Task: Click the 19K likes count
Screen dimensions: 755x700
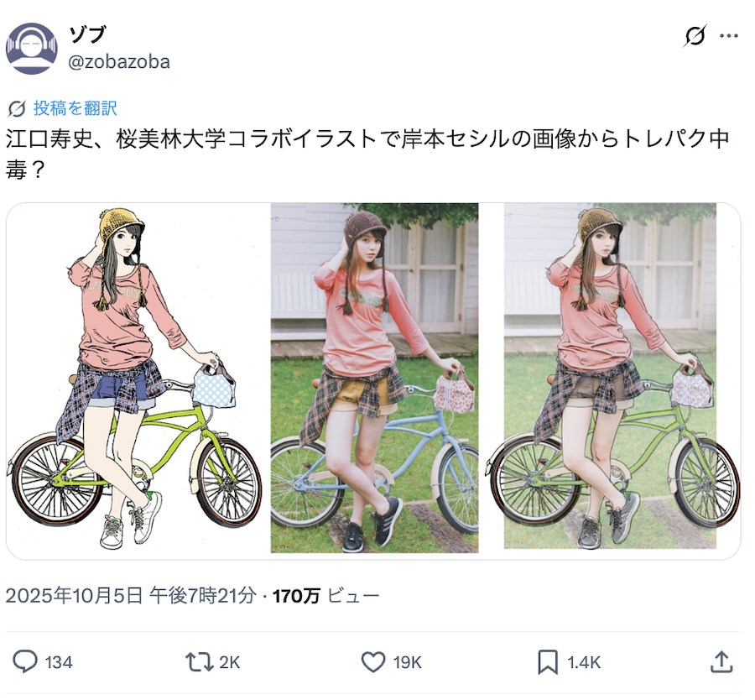Action: [x=408, y=662]
